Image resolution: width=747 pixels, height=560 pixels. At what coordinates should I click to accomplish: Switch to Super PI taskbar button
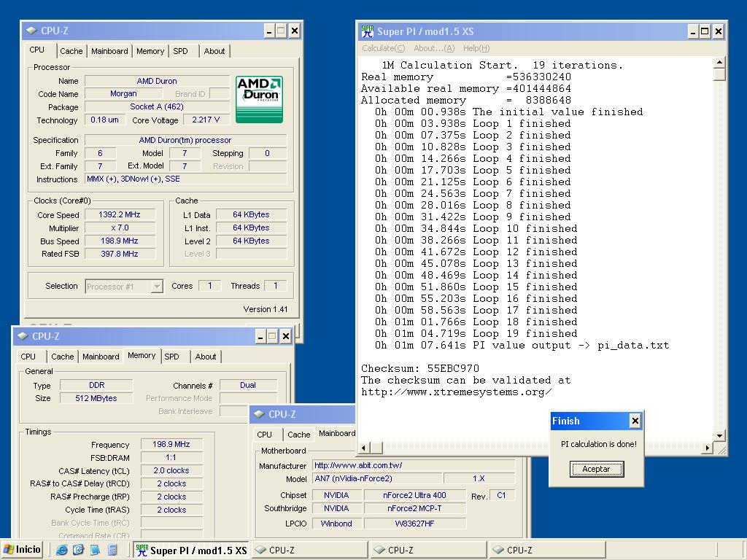click(x=192, y=550)
